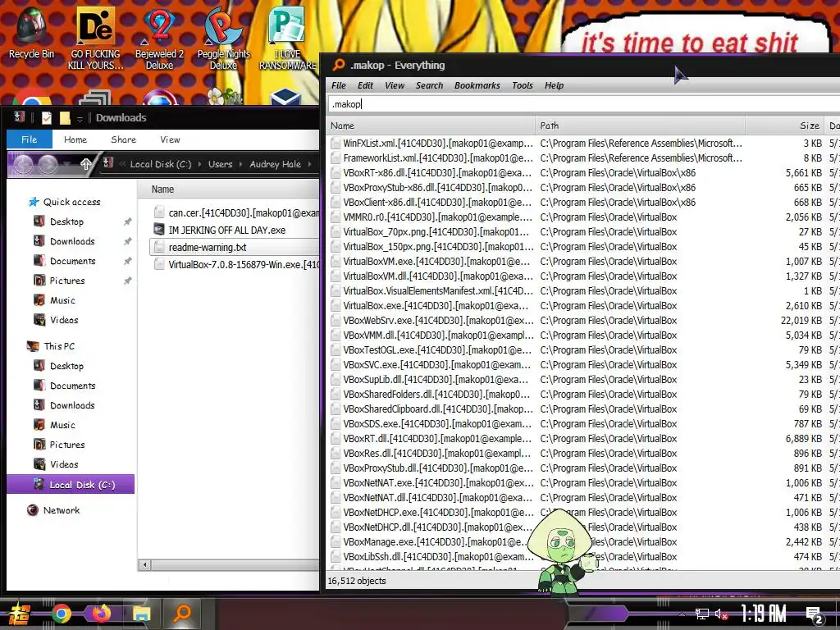Select Local Disk (C:) in navigation pane
This screenshot has height=630, width=840.
(71, 484)
